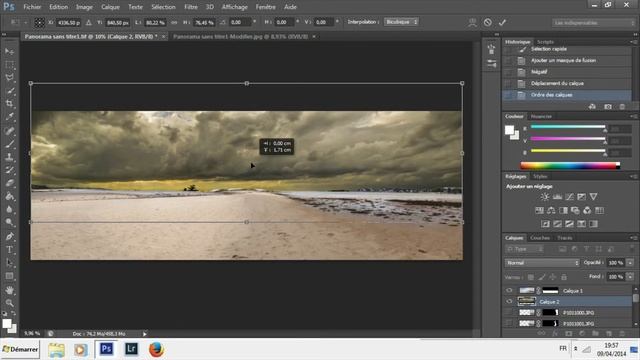Cancel the transform in options bar
This screenshot has height=360, width=640.
coord(487,22)
